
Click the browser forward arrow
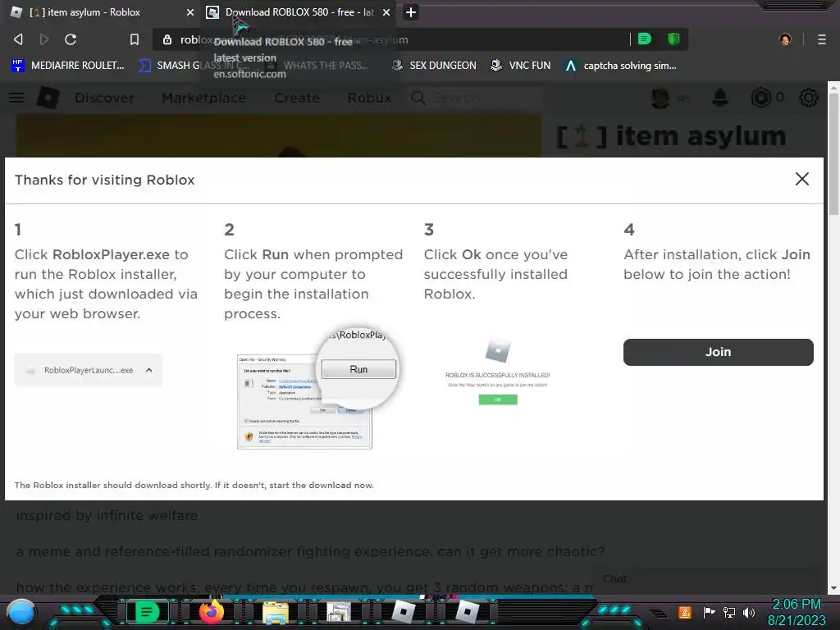pyautogui.click(x=44, y=39)
